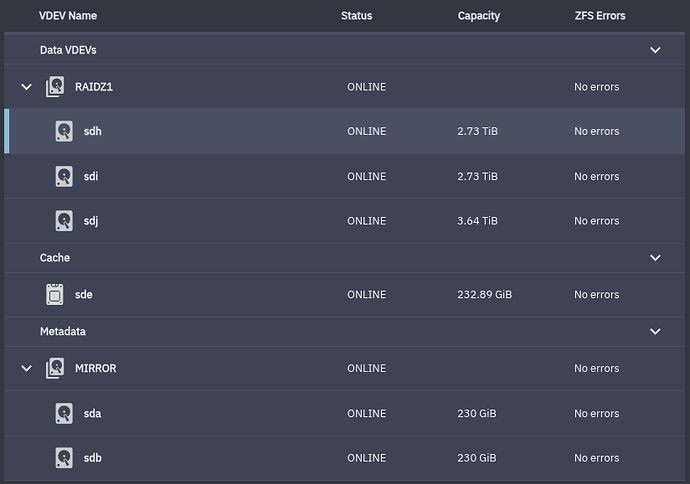
Task: Click the VDEV Name column header
Action: pos(68,16)
